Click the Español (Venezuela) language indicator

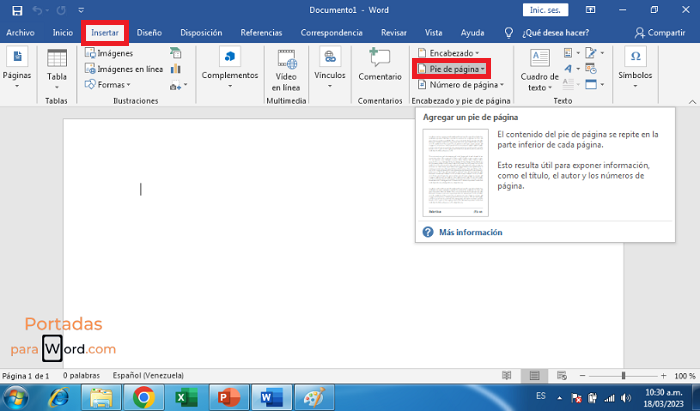pos(148,376)
